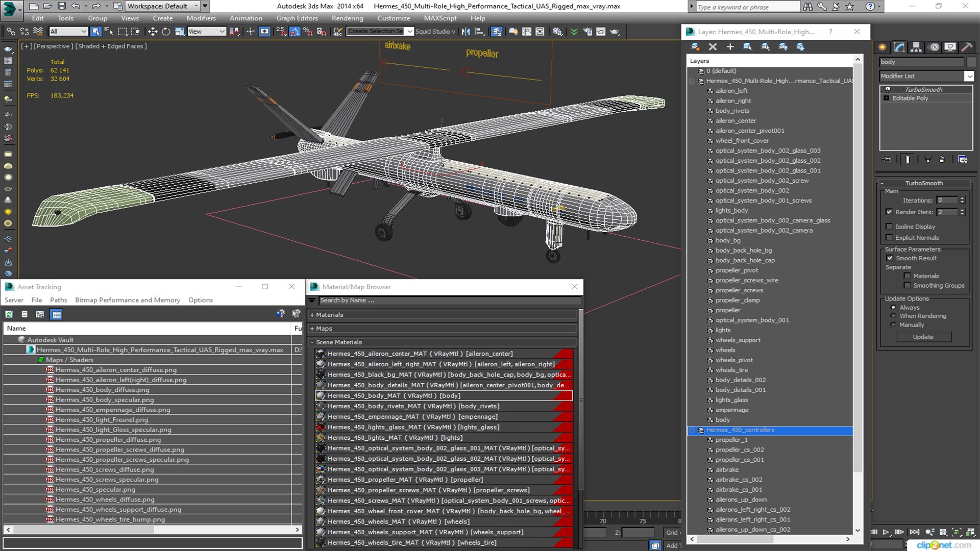The image size is (980, 551).
Task: Click Create New Layer icon in Layer dialog
Action: click(x=695, y=47)
